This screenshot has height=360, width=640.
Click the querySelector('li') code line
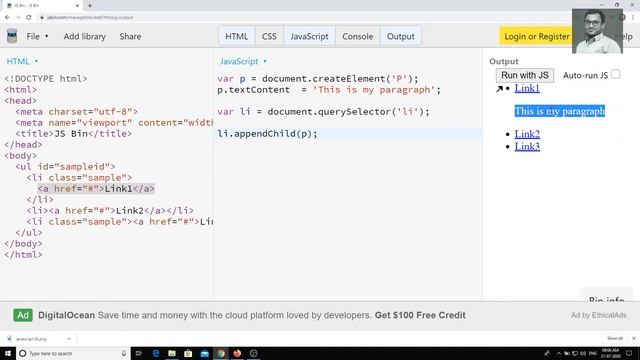pos(323,112)
